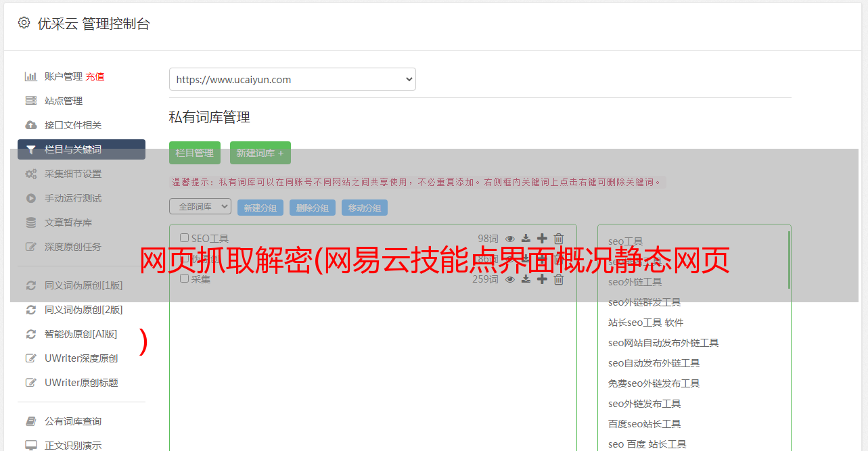The width and height of the screenshot is (868, 451).
Task: Click the 新建分组 button
Action: [260, 208]
